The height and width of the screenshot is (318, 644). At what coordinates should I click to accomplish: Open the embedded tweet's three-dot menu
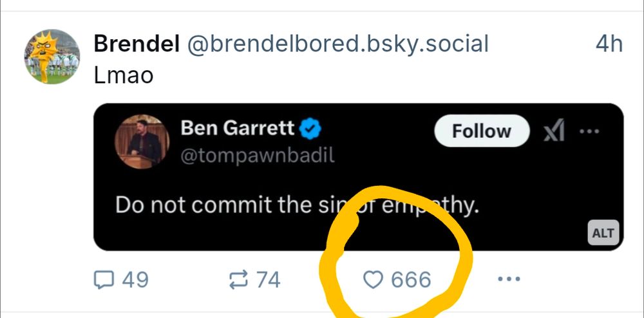589,132
